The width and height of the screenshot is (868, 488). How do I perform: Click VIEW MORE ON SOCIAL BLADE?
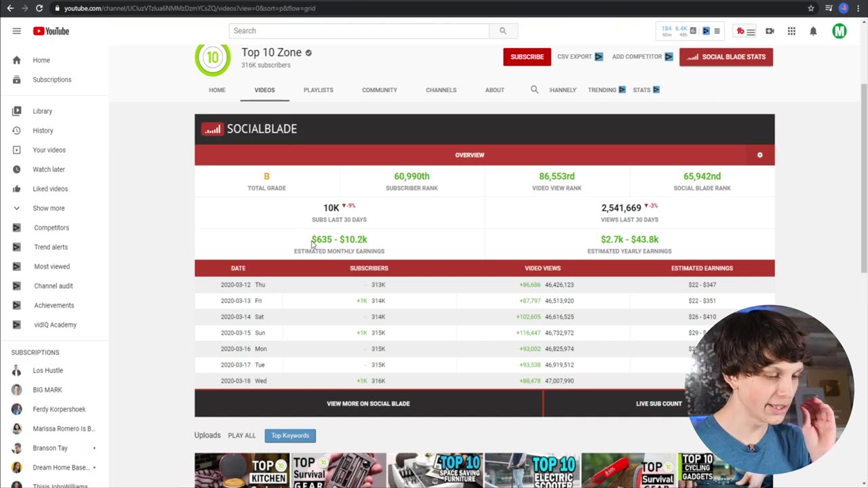click(x=368, y=404)
